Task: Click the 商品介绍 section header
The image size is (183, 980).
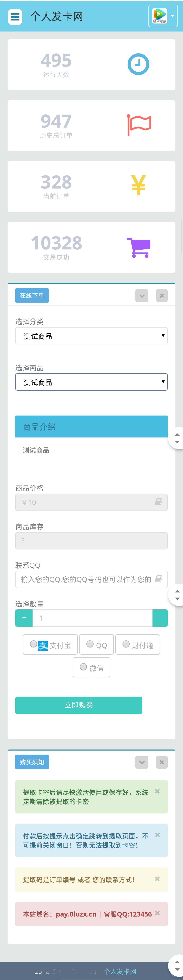Action: pos(91,427)
